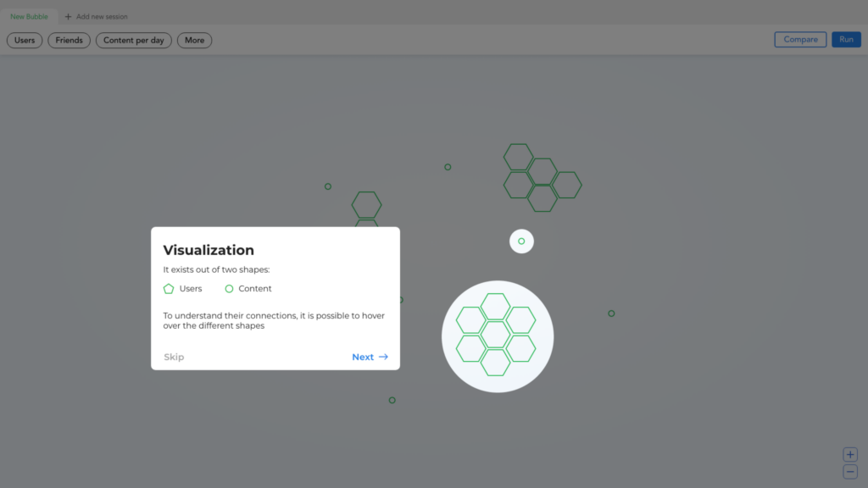Go to Next tutorial step
The height and width of the screenshot is (488, 868).
tap(370, 357)
